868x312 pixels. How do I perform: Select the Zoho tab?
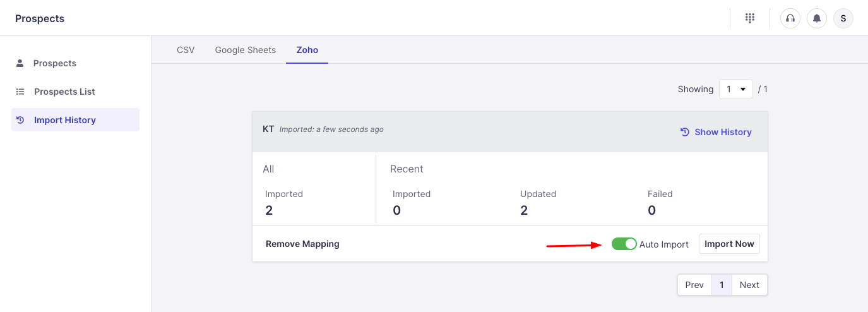(x=307, y=50)
